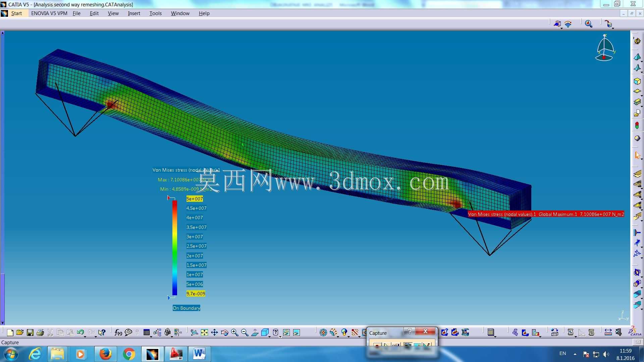This screenshot has height=362, width=644.
Task: Expand the Select tool dropdown arrow
Action: click(641, 159)
